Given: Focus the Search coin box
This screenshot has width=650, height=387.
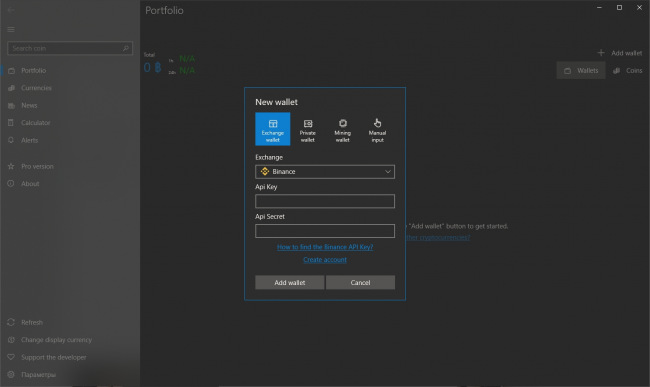Looking at the screenshot, I should pos(70,48).
